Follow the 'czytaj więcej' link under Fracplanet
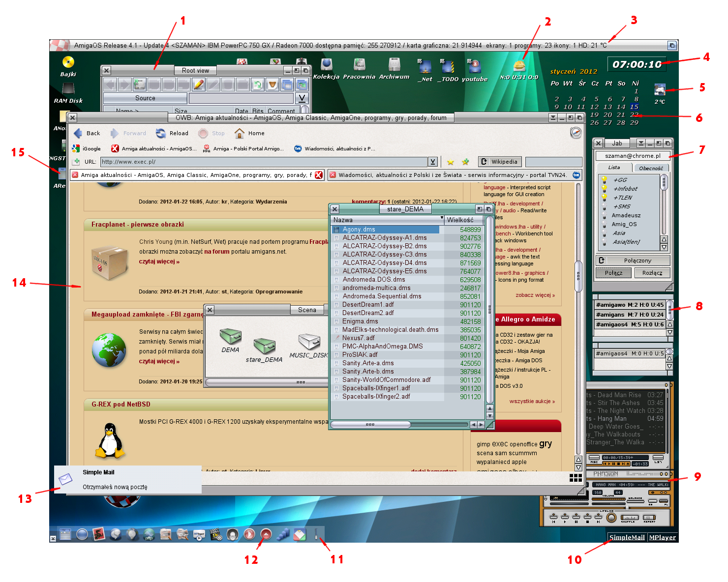The width and height of the screenshot is (728, 582). [159, 262]
